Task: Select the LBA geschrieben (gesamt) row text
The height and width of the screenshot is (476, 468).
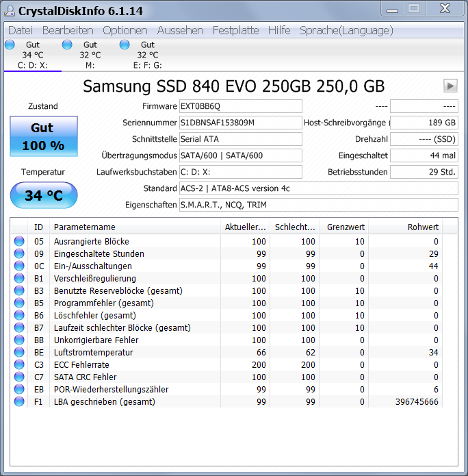Action: coord(104,401)
